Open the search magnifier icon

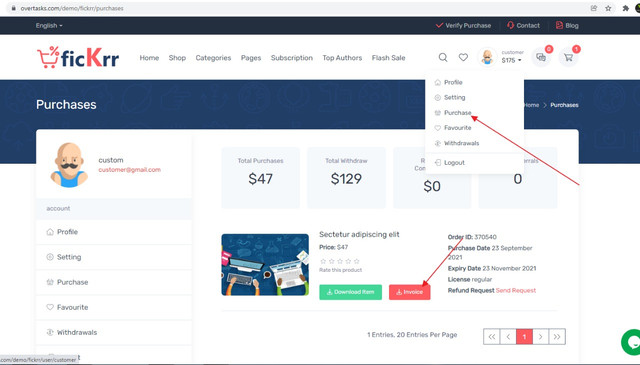pyautogui.click(x=443, y=58)
